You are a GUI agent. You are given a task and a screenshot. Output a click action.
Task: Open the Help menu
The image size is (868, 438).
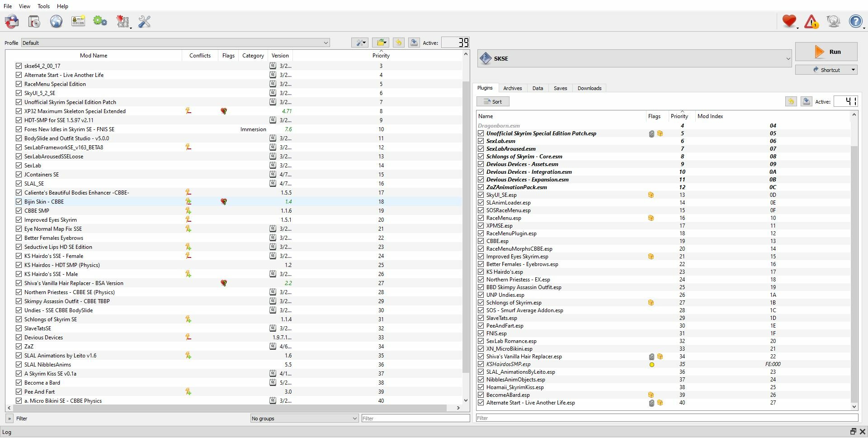pyautogui.click(x=62, y=6)
